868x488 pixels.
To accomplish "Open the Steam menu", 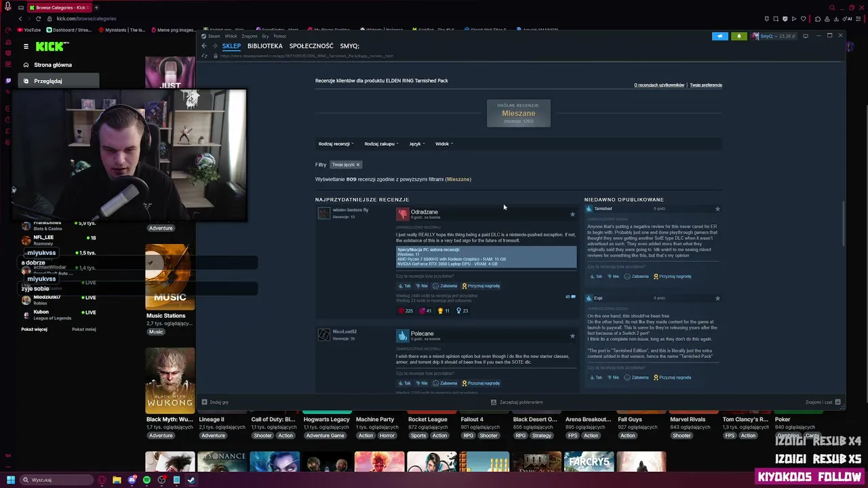I will pyautogui.click(x=214, y=36).
